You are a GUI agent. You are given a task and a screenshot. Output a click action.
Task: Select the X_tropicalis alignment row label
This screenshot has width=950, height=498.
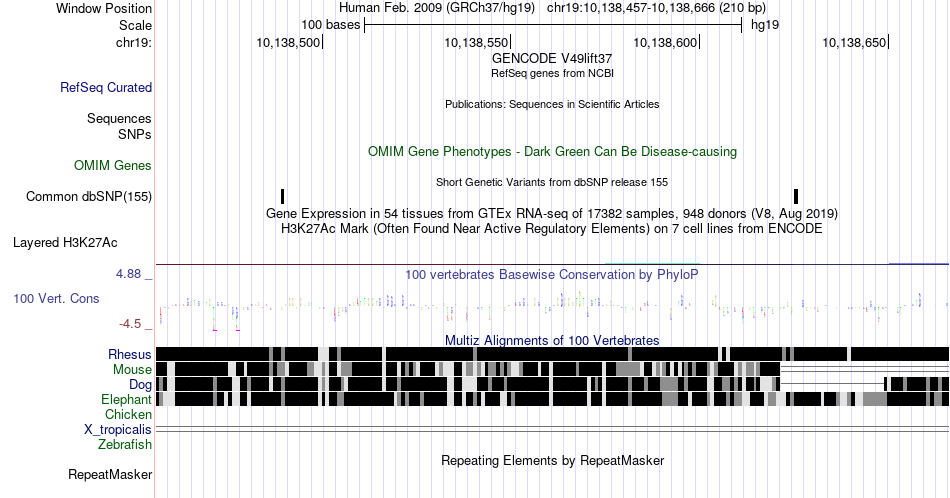pos(118,430)
